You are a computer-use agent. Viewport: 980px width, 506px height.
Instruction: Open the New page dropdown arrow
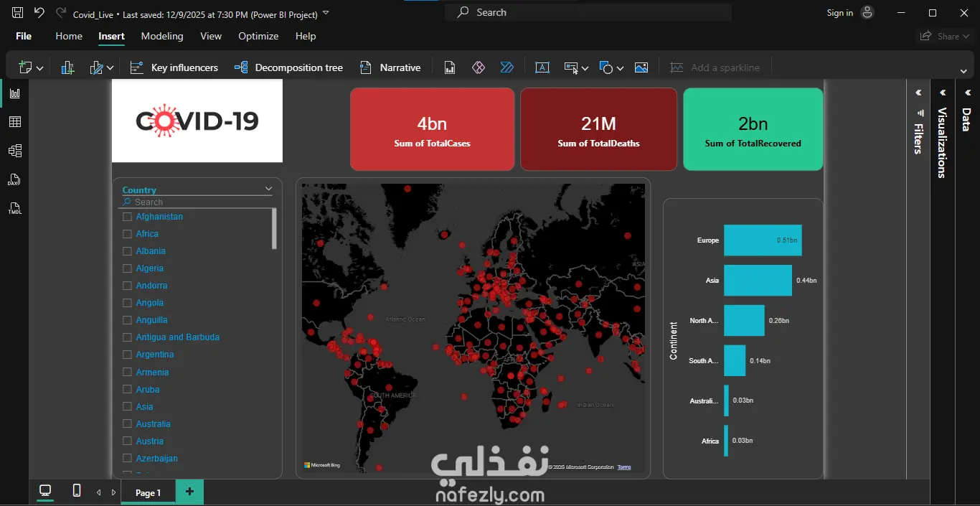[x=40, y=68]
